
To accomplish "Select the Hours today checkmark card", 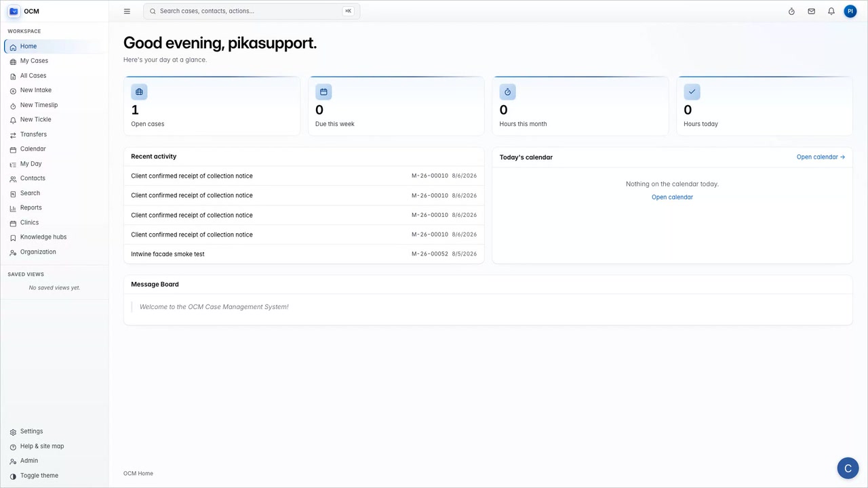I will click(764, 106).
